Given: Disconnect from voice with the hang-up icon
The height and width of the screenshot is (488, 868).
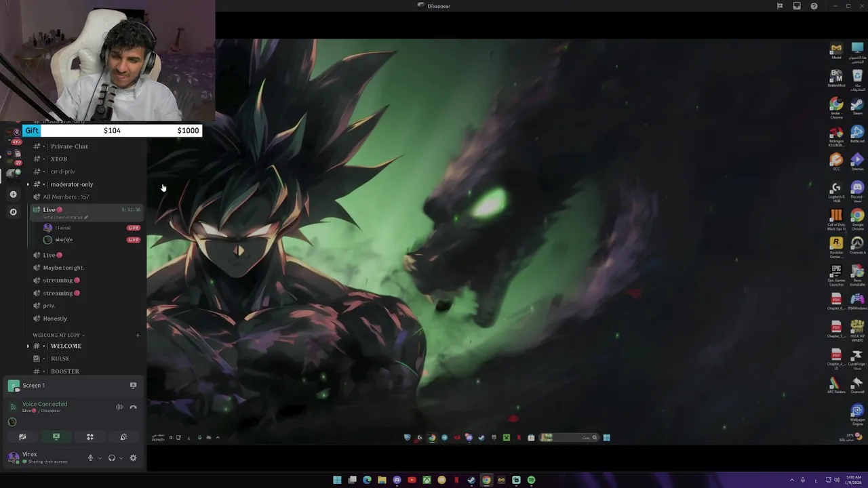Looking at the screenshot, I should pyautogui.click(x=133, y=407).
